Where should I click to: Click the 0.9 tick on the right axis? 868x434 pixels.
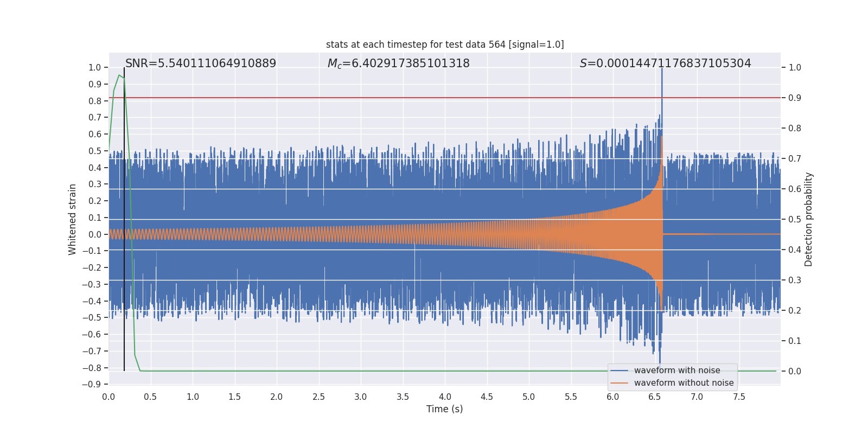pyautogui.click(x=795, y=98)
